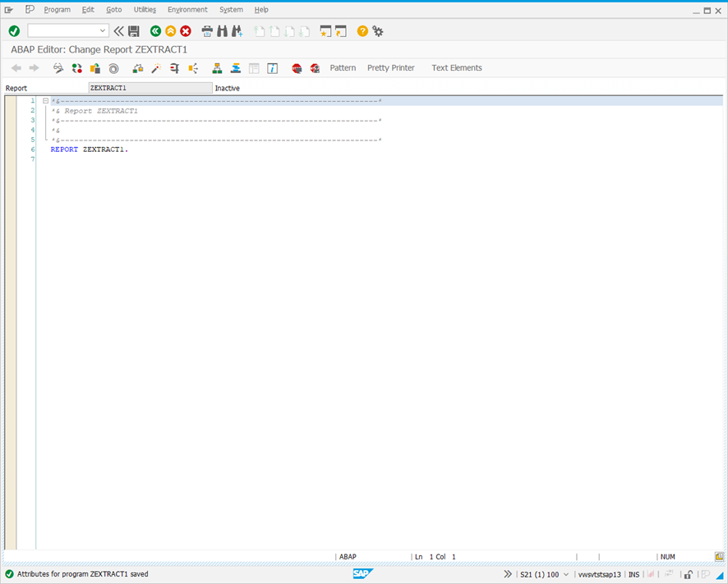Open the Utilities menu

pos(144,9)
